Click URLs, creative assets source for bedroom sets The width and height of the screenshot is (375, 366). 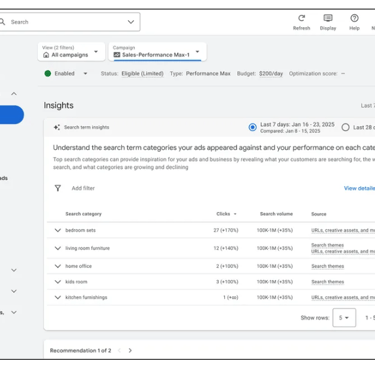[x=343, y=230]
